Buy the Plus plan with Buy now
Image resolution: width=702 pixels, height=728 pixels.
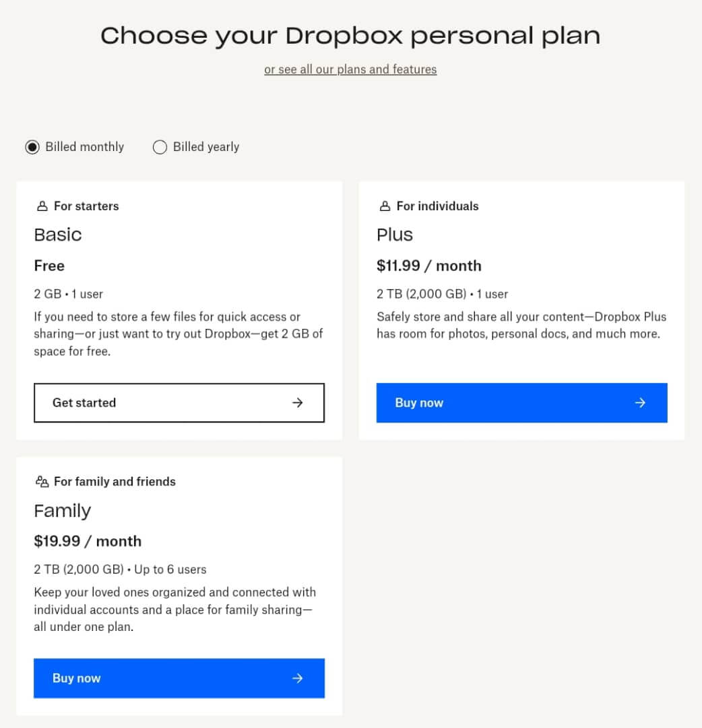point(521,402)
